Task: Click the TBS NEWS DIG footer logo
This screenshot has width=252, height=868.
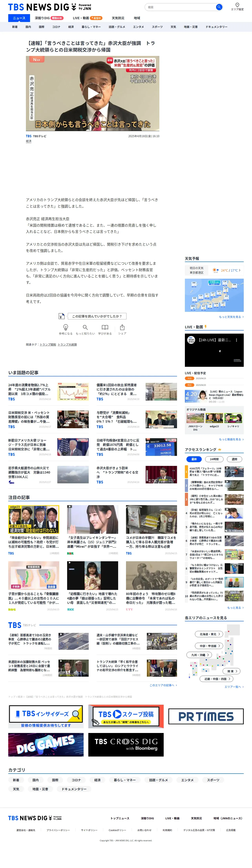Action: (x=35, y=818)
